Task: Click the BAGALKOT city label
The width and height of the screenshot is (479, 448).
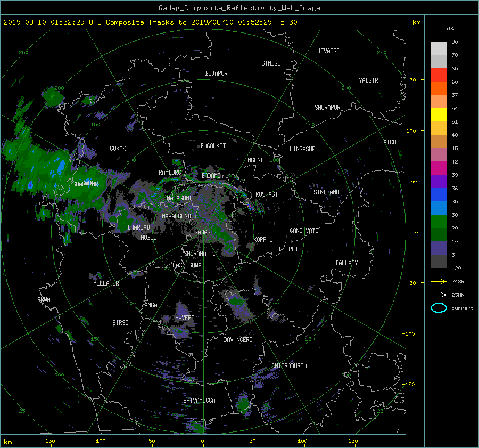Action: coord(213,146)
